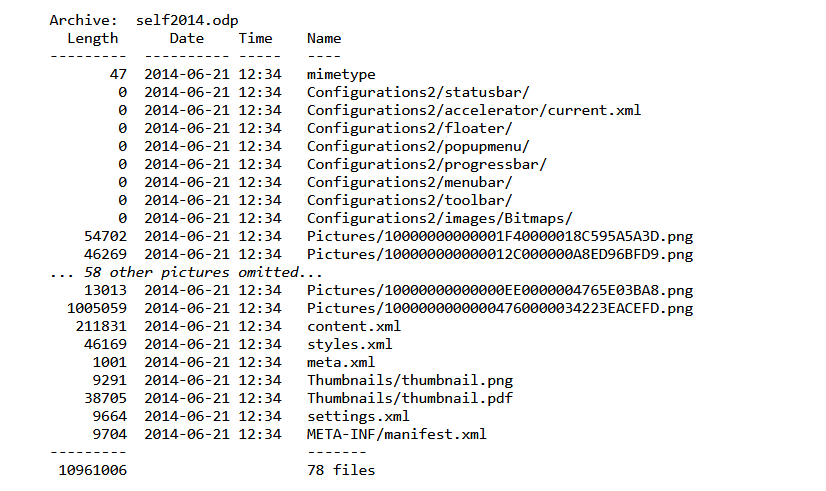Select the styles.xml filename
Image resolution: width=826 pixels, height=491 pixels.
point(349,344)
